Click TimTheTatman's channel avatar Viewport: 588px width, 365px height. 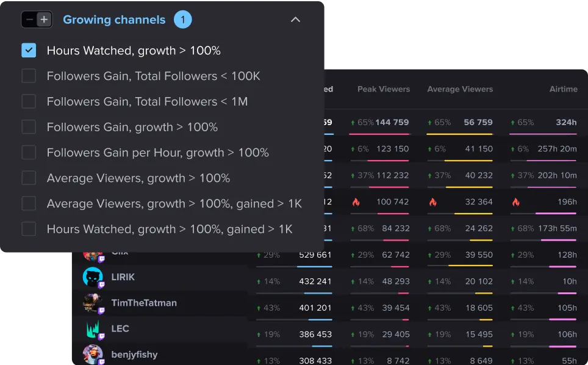click(x=93, y=303)
